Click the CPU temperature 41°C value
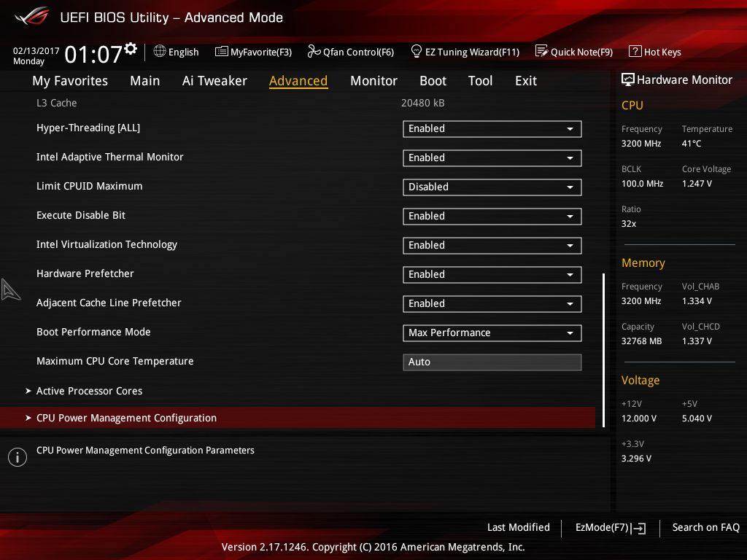Image resolution: width=747 pixels, height=560 pixels. [692, 144]
